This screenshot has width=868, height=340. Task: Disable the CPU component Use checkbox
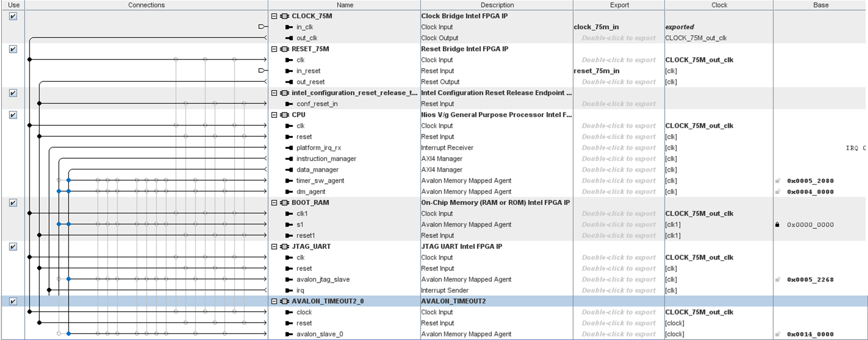click(13, 115)
